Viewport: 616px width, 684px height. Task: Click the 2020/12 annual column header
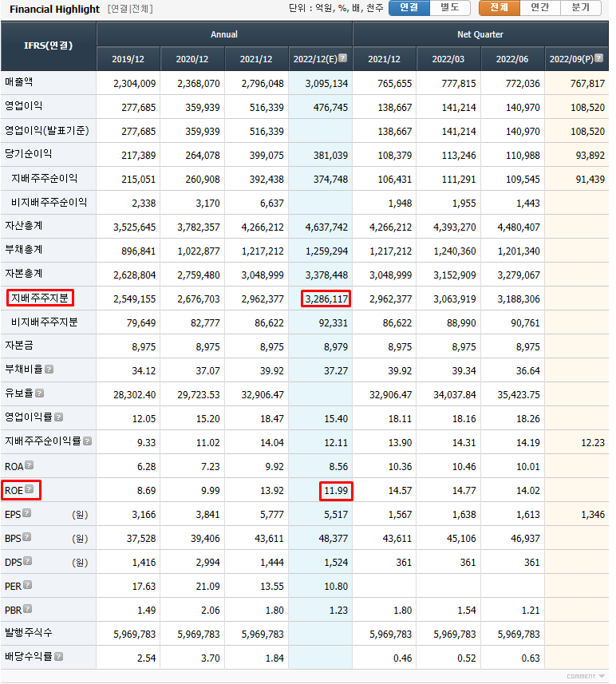click(x=192, y=59)
